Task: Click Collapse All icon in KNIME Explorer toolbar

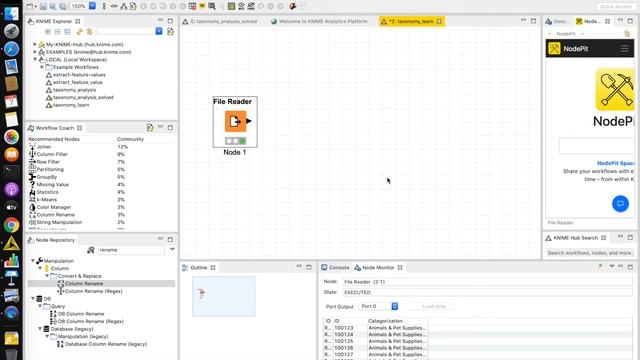Action: tap(58, 31)
